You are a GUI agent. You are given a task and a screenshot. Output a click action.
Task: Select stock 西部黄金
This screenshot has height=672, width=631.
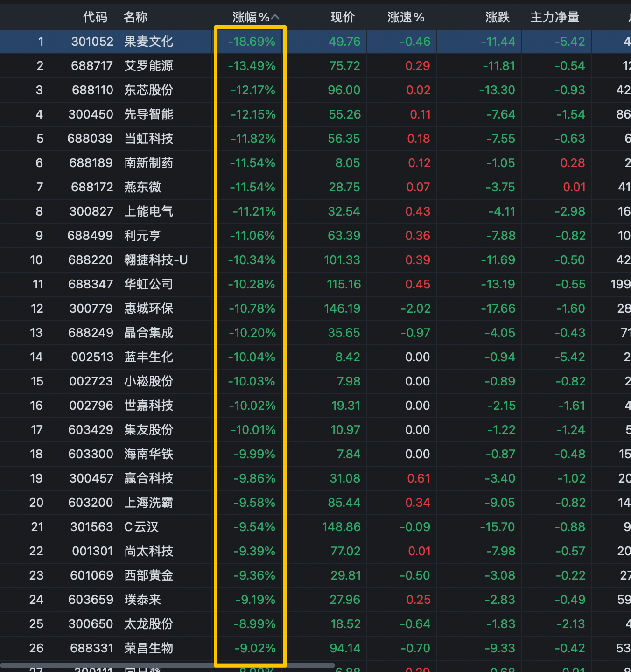(148, 575)
